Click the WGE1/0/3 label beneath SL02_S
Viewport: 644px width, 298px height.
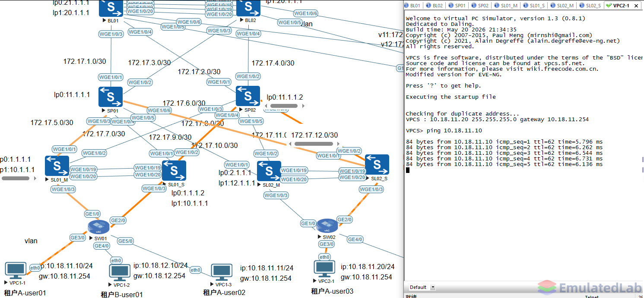(371, 189)
